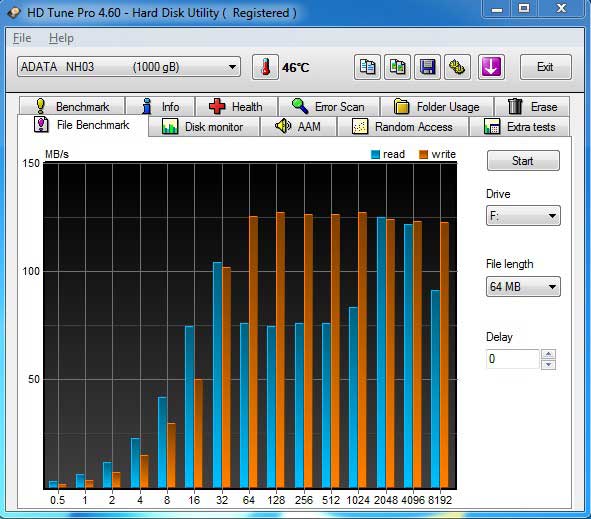Open the File menu
The height and width of the screenshot is (519, 591).
tap(22, 38)
